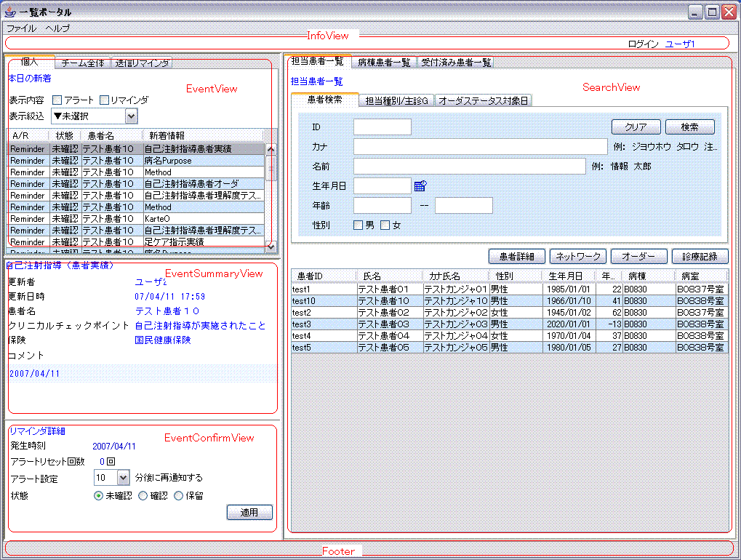This screenshot has width=741, height=560.
Task: Sort event list by 状態 column header
Action: [x=65, y=135]
